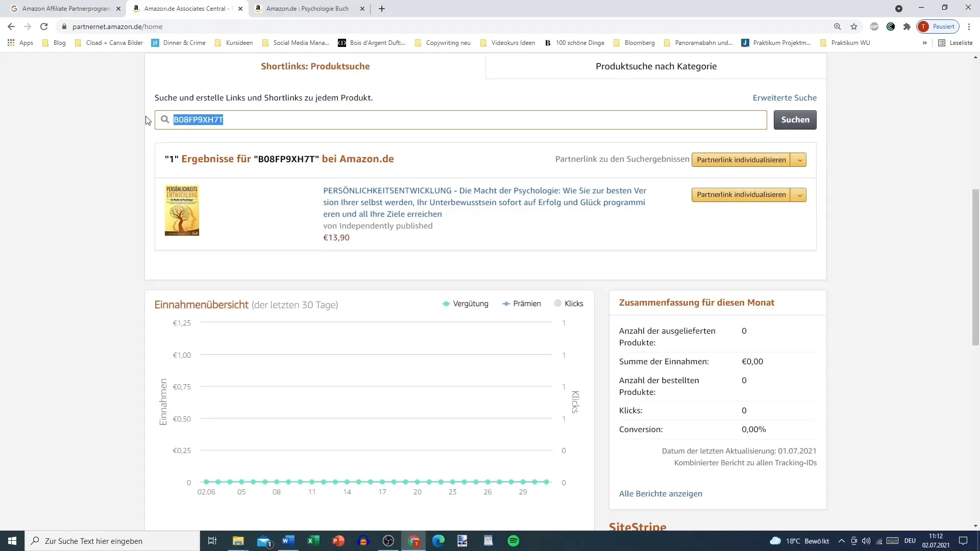The height and width of the screenshot is (551, 980).
Task: Click the Grammarly extension icon
Action: [891, 27]
